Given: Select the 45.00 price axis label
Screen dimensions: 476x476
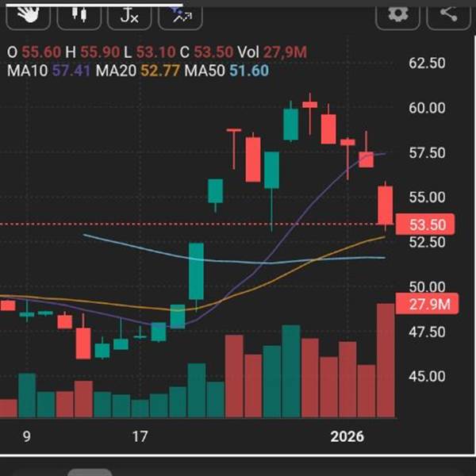Looking at the screenshot, I should (x=427, y=376).
